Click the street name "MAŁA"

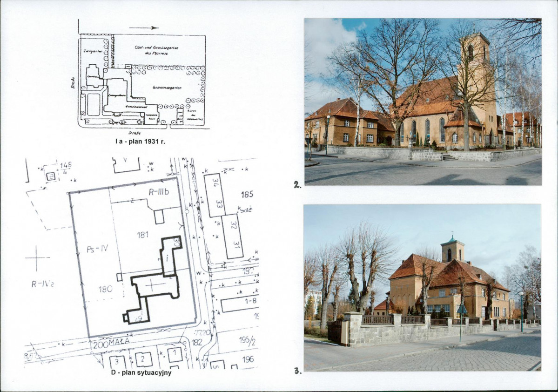[119, 341]
